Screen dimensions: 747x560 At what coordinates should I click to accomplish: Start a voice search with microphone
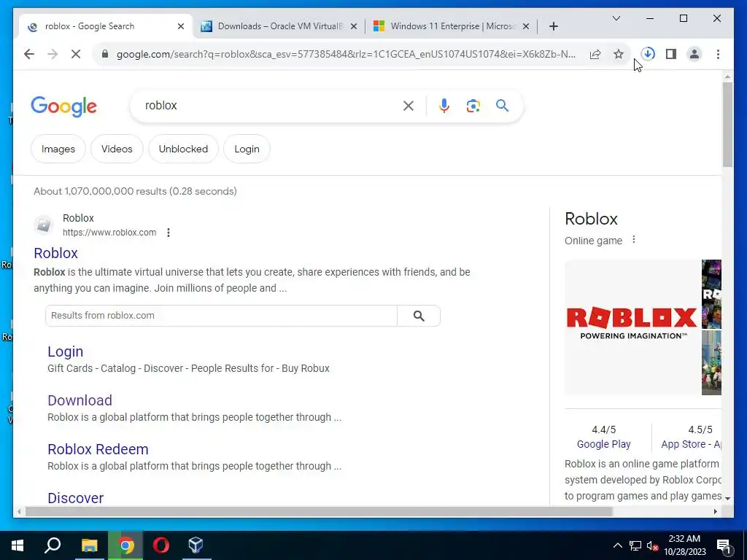coord(444,106)
